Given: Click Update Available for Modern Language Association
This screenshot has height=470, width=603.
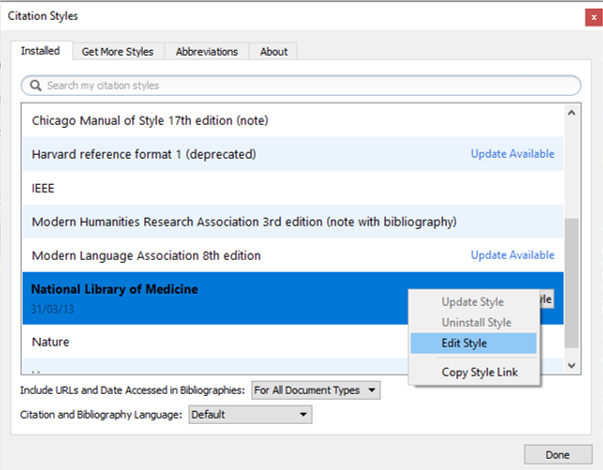Looking at the screenshot, I should (x=513, y=255).
